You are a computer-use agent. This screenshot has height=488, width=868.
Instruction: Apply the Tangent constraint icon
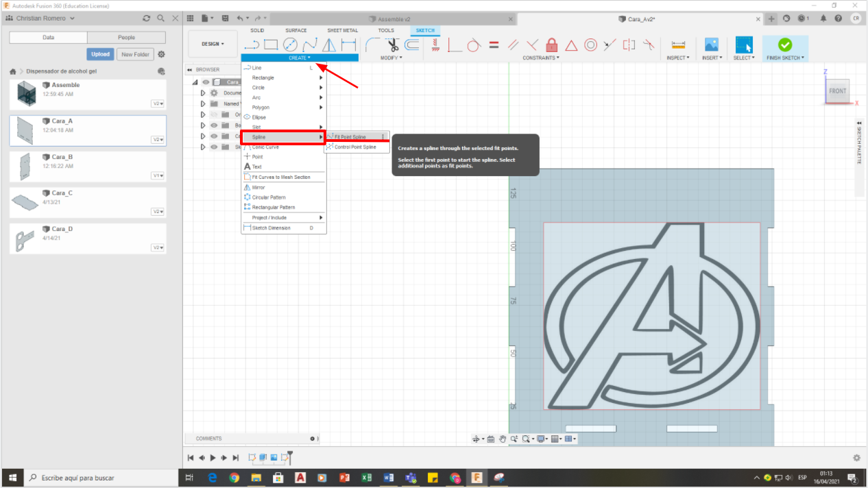(474, 45)
